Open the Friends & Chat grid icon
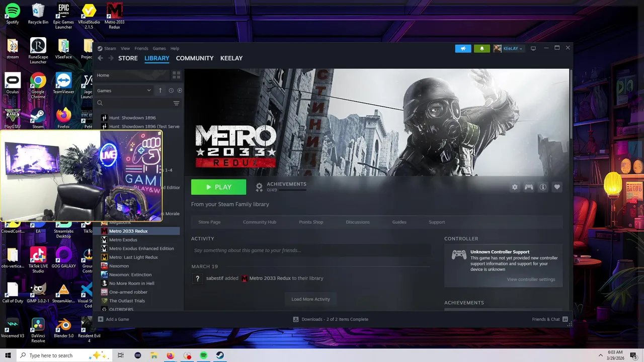This screenshot has width=644, height=362. click(565, 319)
